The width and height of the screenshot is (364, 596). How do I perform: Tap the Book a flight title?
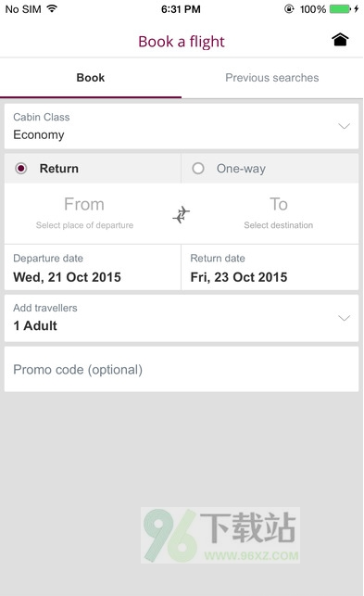(182, 42)
